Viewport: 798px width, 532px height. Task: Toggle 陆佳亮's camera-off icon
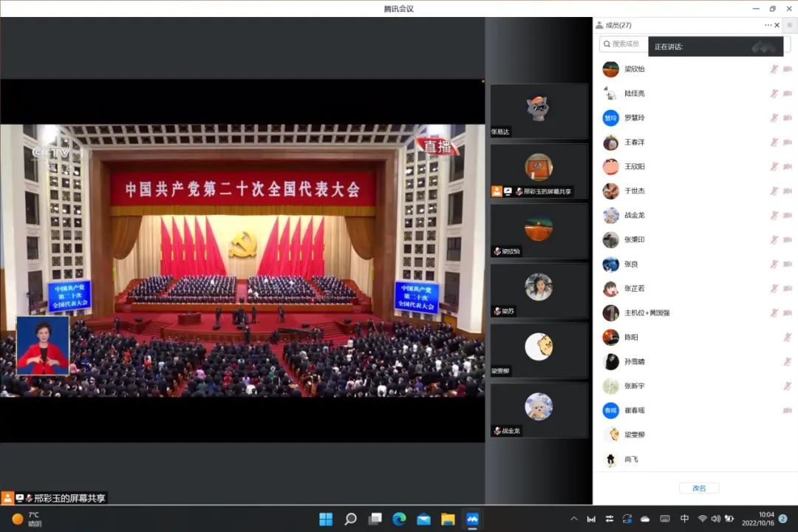click(x=788, y=93)
